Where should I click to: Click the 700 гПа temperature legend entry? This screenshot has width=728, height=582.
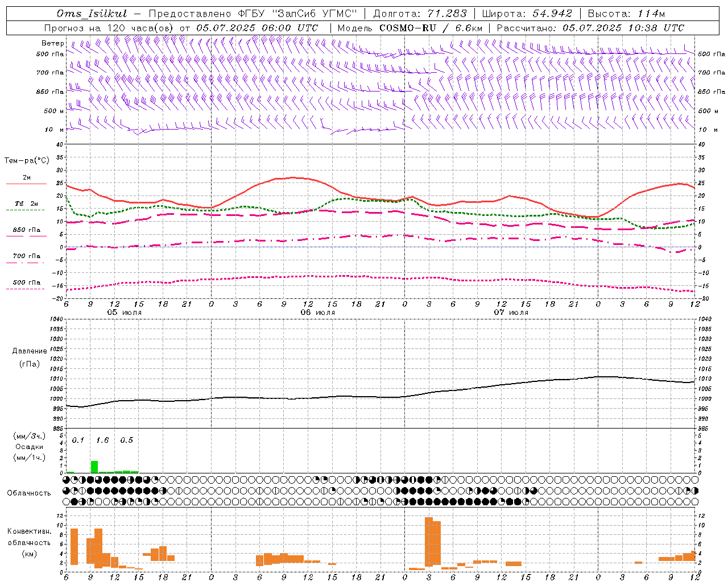point(27,256)
